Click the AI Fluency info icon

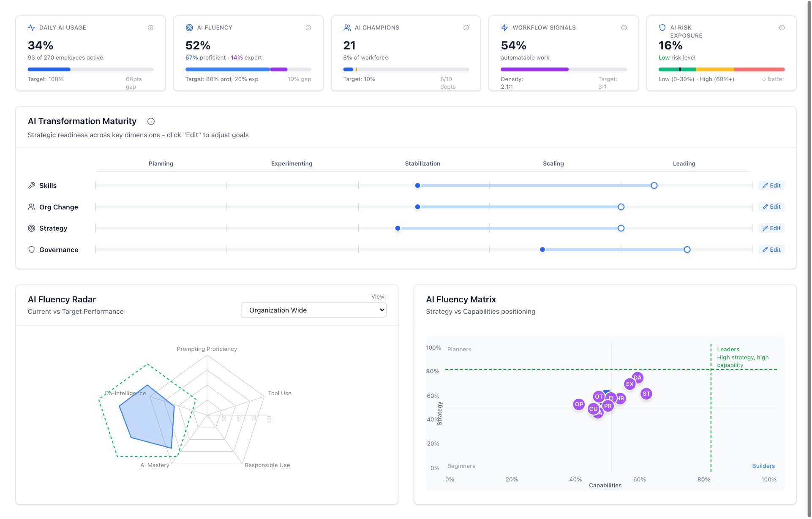(308, 28)
